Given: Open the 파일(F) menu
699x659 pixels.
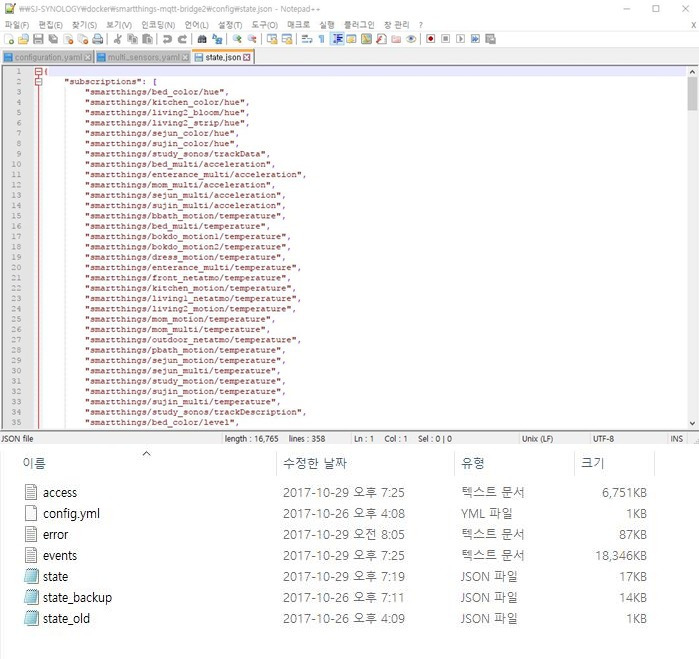Looking at the screenshot, I should [16, 25].
